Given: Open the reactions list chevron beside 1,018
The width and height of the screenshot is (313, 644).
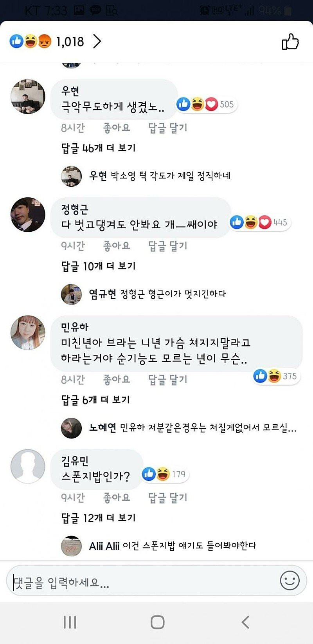Looking at the screenshot, I should (x=97, y=41).
